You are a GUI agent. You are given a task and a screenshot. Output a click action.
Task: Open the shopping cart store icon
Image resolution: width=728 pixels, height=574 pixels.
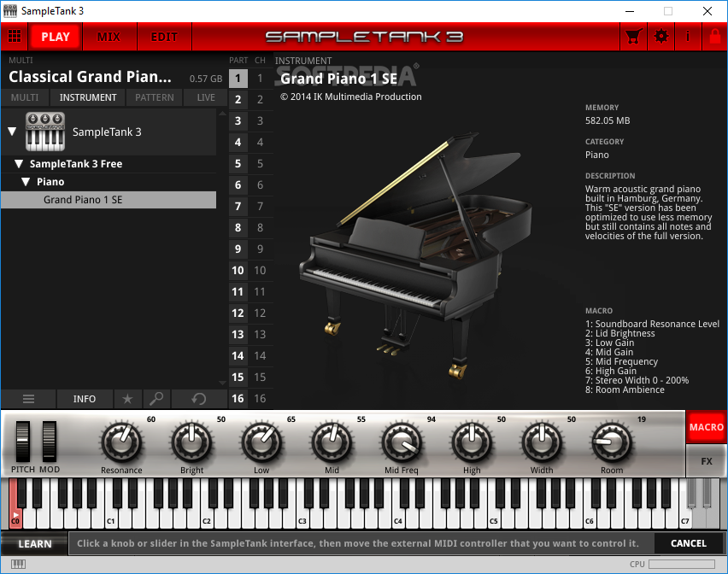click(634, 36)
